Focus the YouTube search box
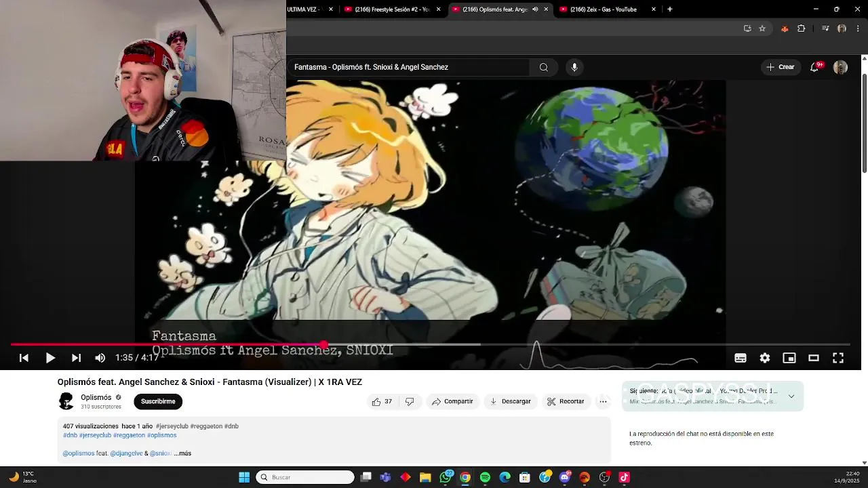868x488 pixels. coord(409,67)
